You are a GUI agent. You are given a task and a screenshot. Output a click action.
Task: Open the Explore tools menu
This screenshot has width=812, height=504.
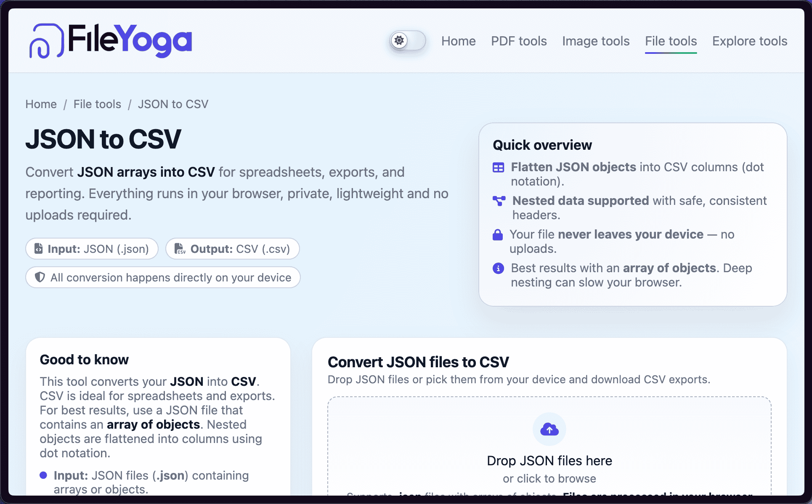750,41
